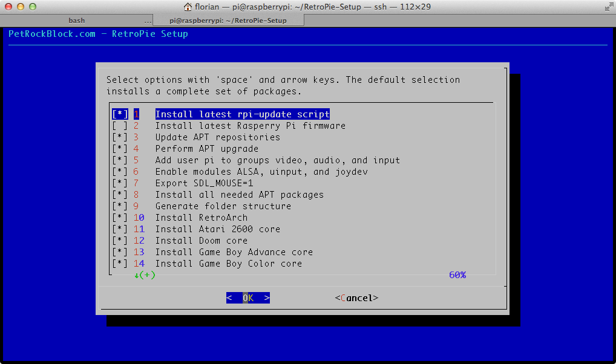Select 'Add user pi to groups' entry text
This screenshot has width=616, height=364.
277,160
